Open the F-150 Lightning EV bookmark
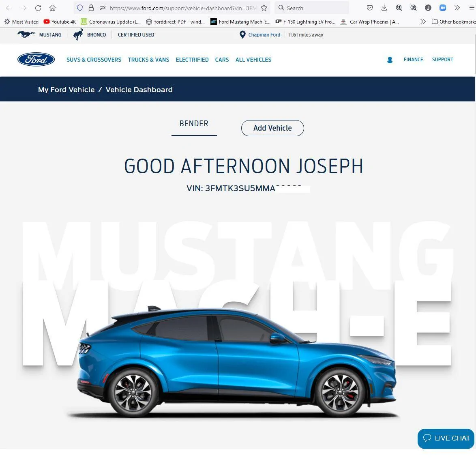The height and width of the screenshot is (460, 476). click(x=305, y=21)
